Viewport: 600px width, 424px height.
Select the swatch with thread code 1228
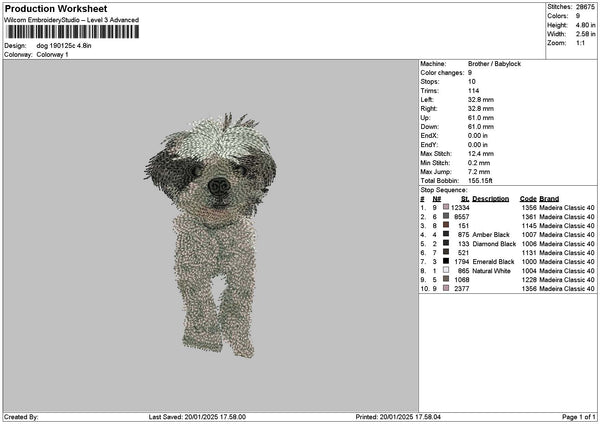pos(446,279)
